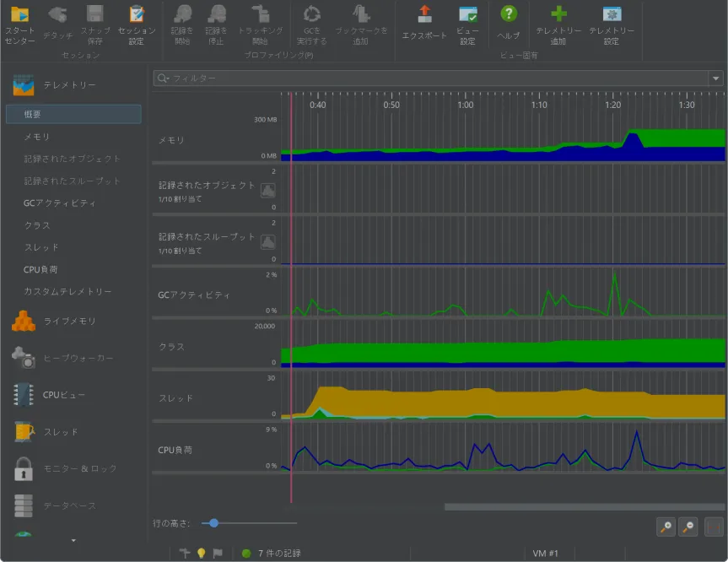Select 記録されたオブジェクト in sidebar list

pos(73,159)
